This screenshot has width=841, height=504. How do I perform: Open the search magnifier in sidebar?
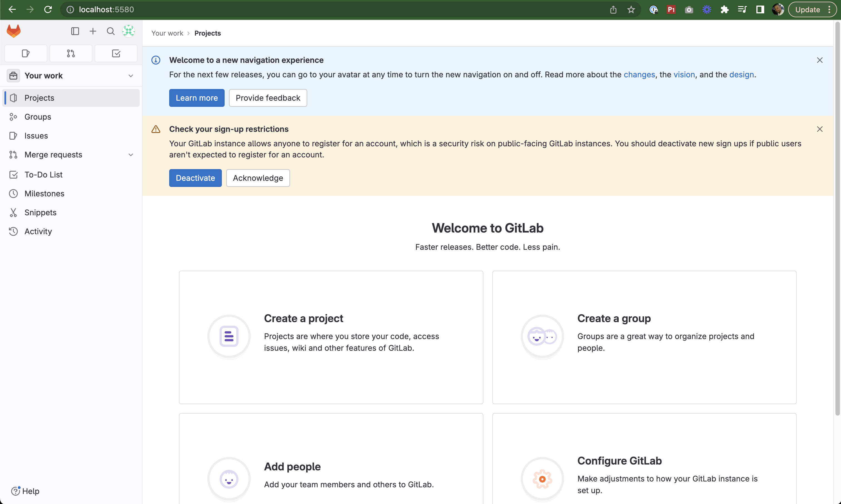111,31
